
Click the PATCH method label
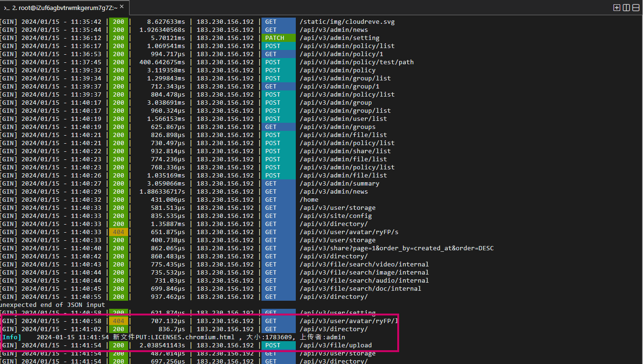pyautogui.click(x=275, y=38)
